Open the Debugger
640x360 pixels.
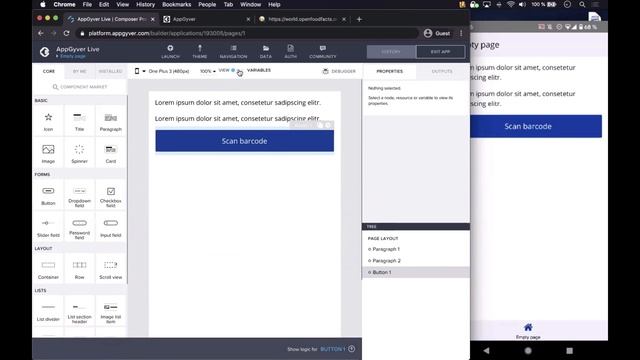point(339,71)
